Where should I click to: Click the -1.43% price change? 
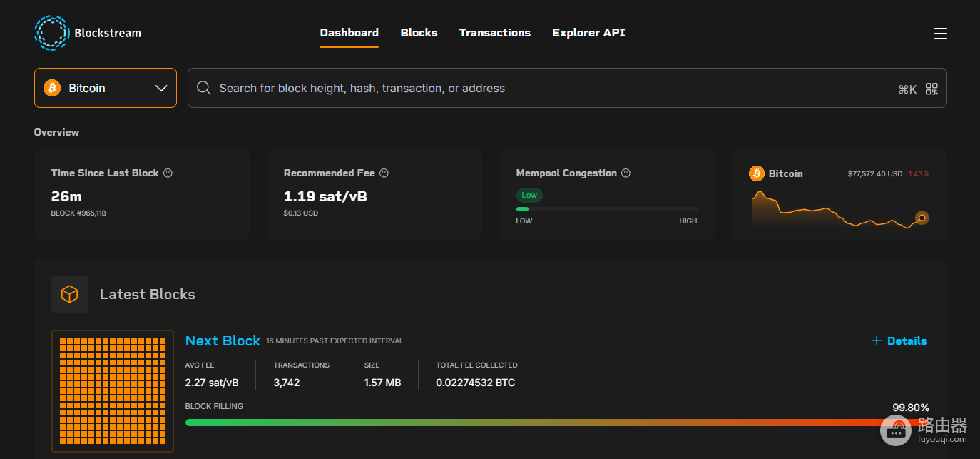(x=918, y=173)
